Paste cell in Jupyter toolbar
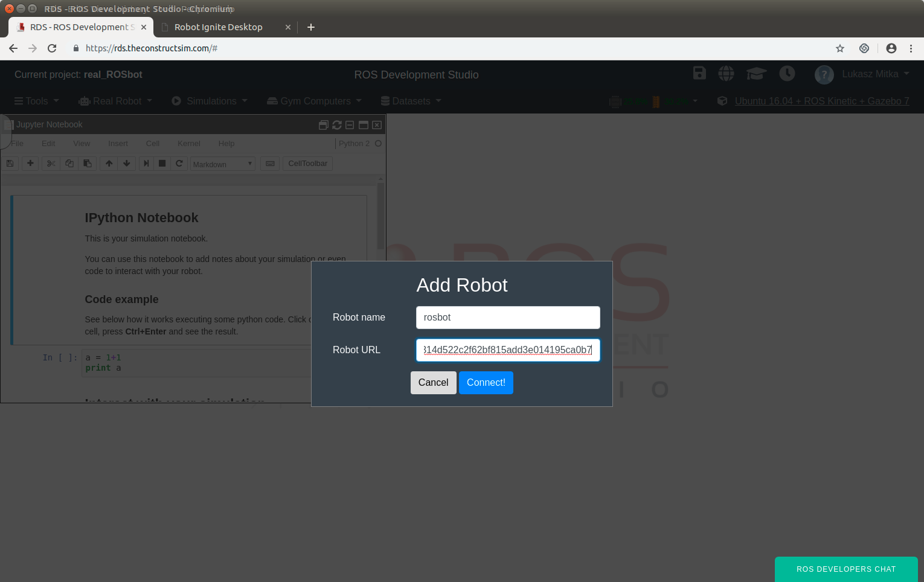This screenshot has width=924, height=582. tap(87, 164)
